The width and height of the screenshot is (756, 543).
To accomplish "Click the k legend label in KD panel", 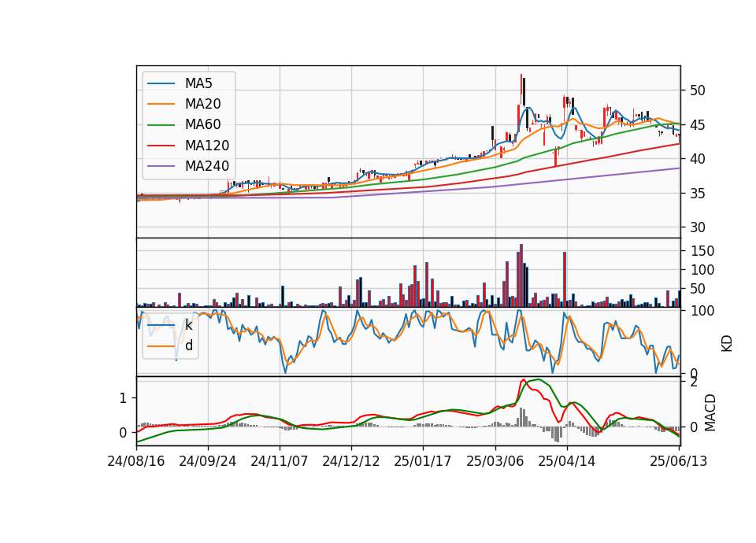I will point(188,325).
